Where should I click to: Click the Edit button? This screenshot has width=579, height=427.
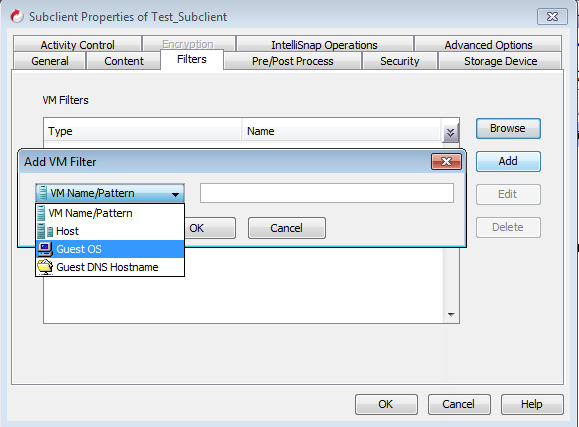point(508,194)
